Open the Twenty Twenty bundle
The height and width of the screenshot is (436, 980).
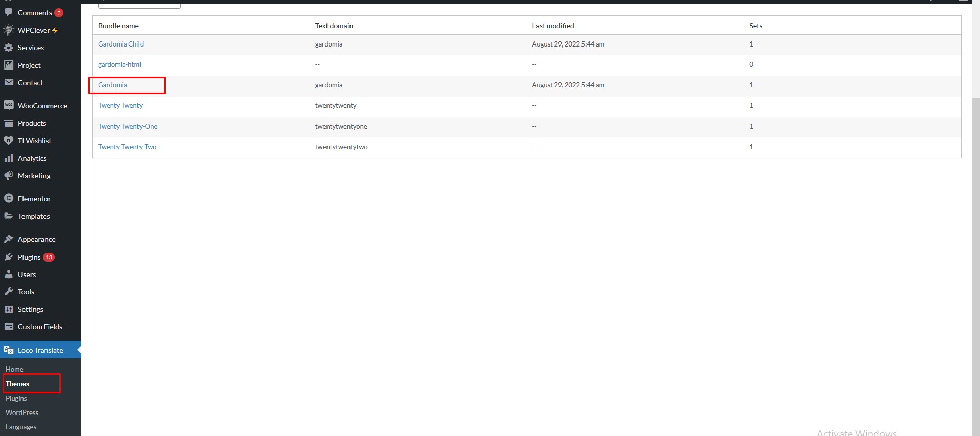(120, 105)
